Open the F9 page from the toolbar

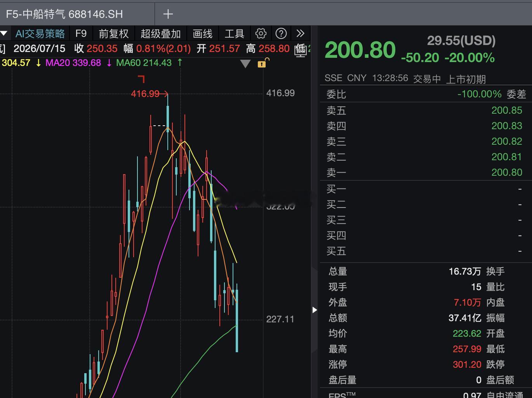[x=81, y=34]
